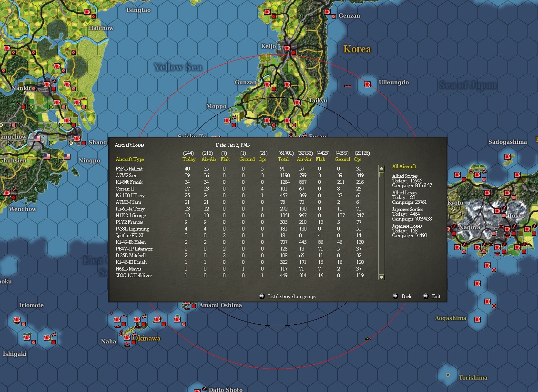Viewport: 538px width, 392px height.
Task: Select the Sadogashima base flag icon
Action: [508, 157]
